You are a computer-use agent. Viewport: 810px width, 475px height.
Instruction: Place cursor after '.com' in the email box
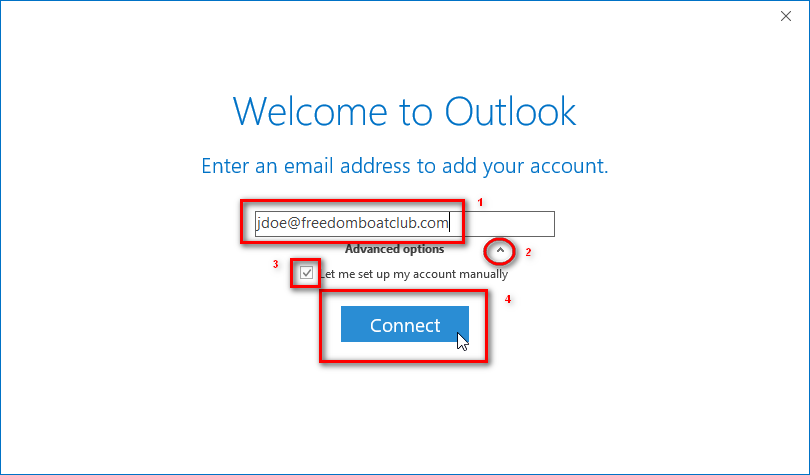tap(449, 223)
